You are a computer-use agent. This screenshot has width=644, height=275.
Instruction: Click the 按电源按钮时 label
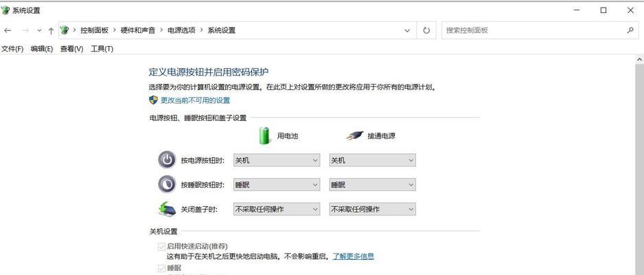pyautogui.click(x=203, y=160)
